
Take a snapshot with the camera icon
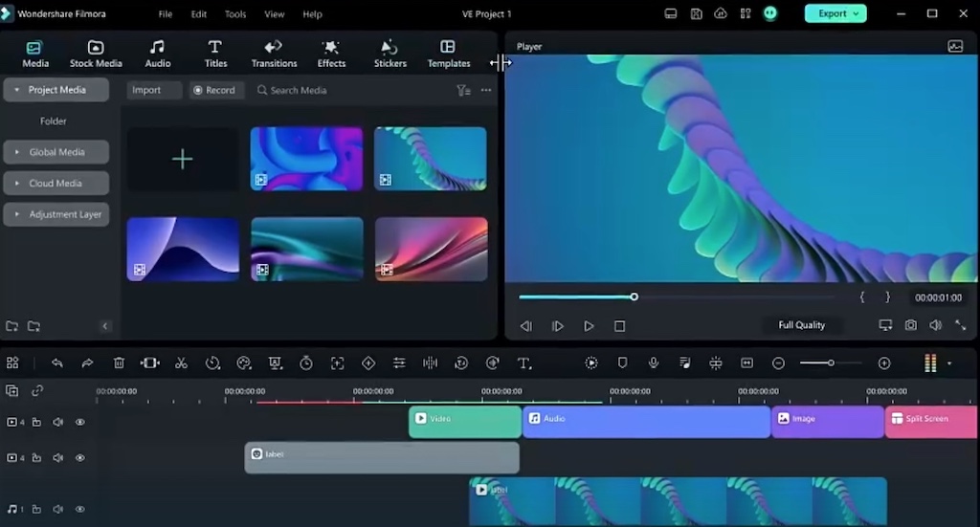pyautogui.click(x=911, y=325)
